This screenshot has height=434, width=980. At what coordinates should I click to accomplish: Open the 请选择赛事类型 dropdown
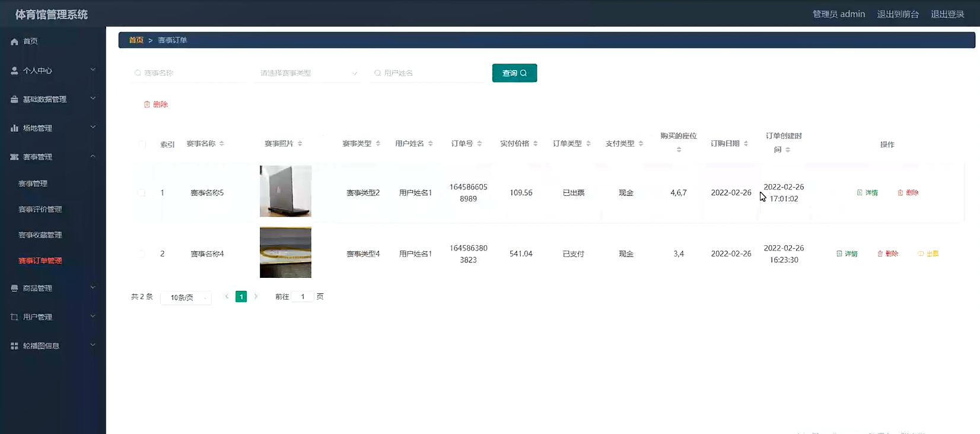(x=308, y=73)
